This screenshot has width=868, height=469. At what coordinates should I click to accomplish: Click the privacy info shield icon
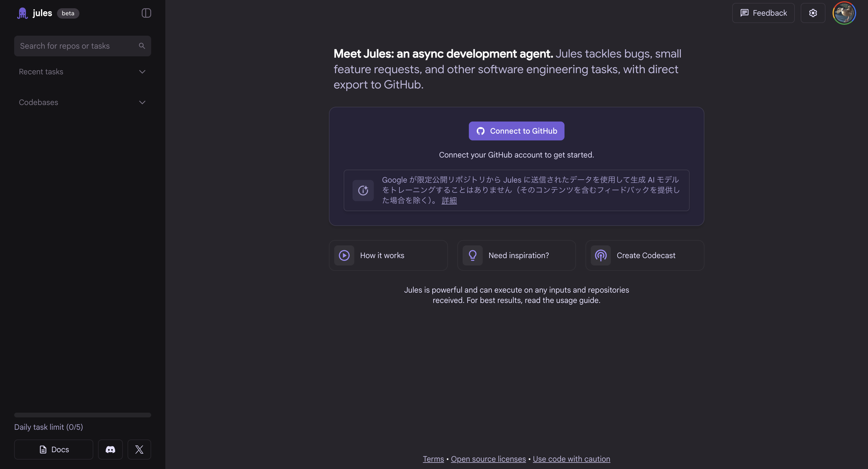(x=363, y=190)
